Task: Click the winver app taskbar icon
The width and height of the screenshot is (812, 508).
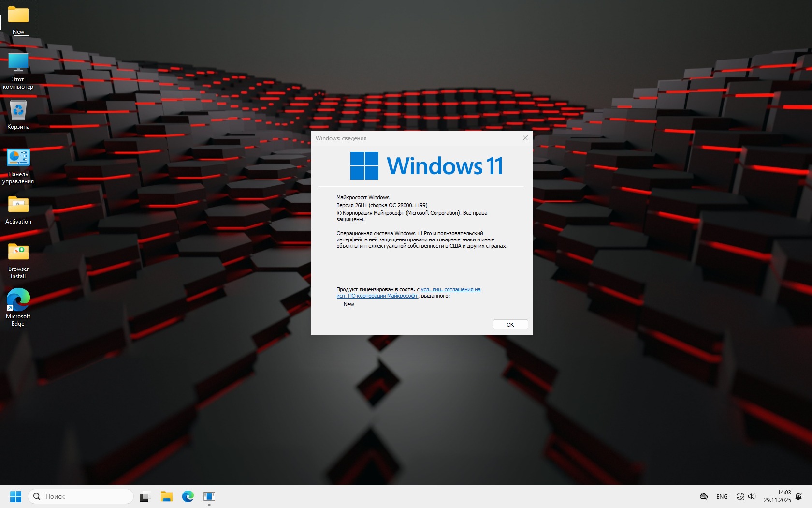Action: point(209,496)
